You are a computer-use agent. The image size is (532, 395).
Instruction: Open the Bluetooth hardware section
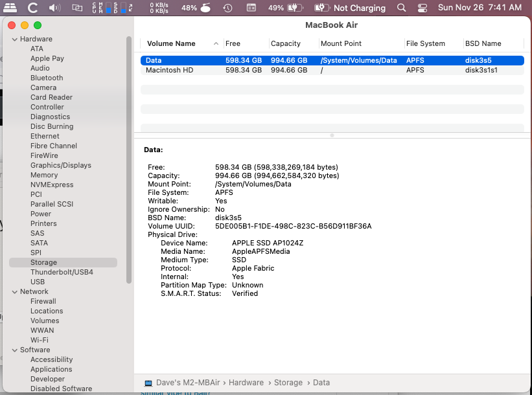coord(47,78)
